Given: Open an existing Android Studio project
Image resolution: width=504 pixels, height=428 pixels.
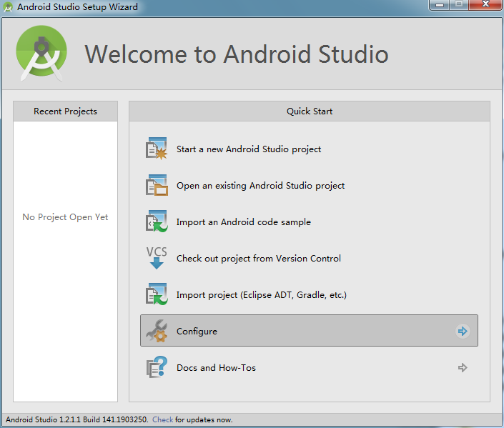Looking at the screenshot, I should tap(260, 186).
